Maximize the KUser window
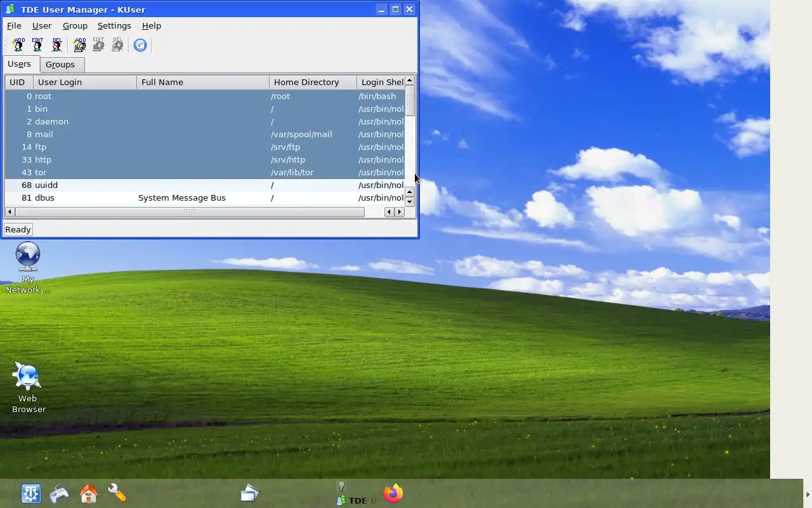 tap(395, 9)
